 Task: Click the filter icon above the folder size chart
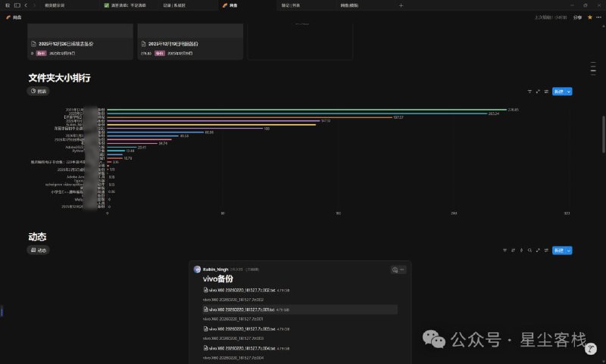[529, 92]
